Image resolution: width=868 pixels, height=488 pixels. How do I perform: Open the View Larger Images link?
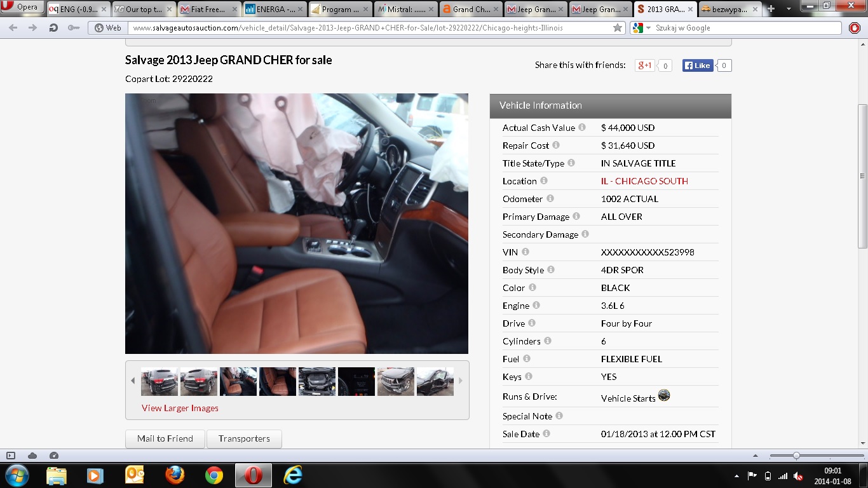180,408
